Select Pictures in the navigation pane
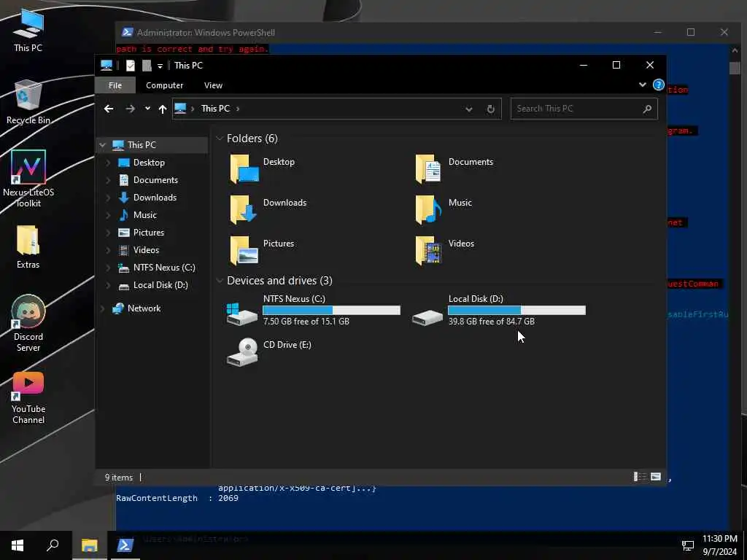Viewport: 747px width, 560px height. coord(149,233)
